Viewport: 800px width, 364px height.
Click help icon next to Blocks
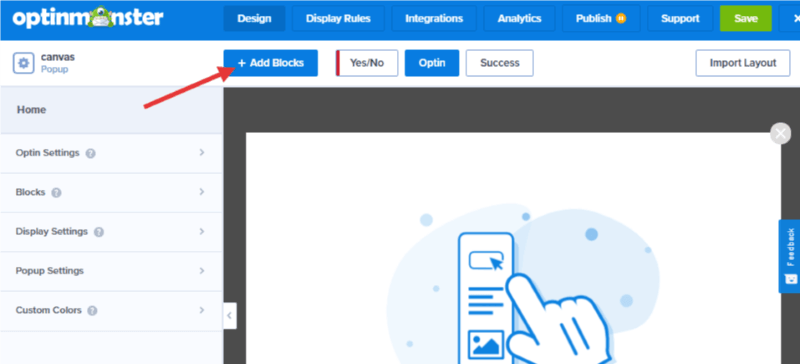coord(57,193)
